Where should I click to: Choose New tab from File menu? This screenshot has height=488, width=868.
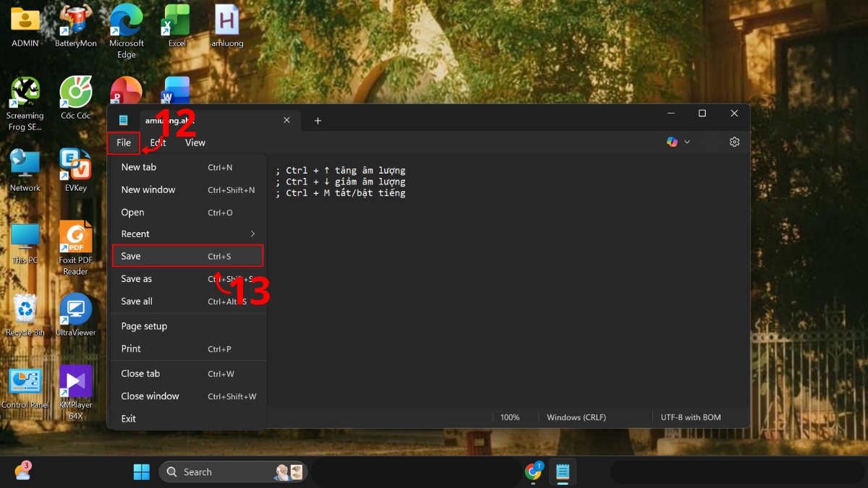click(x=187, y=167)
